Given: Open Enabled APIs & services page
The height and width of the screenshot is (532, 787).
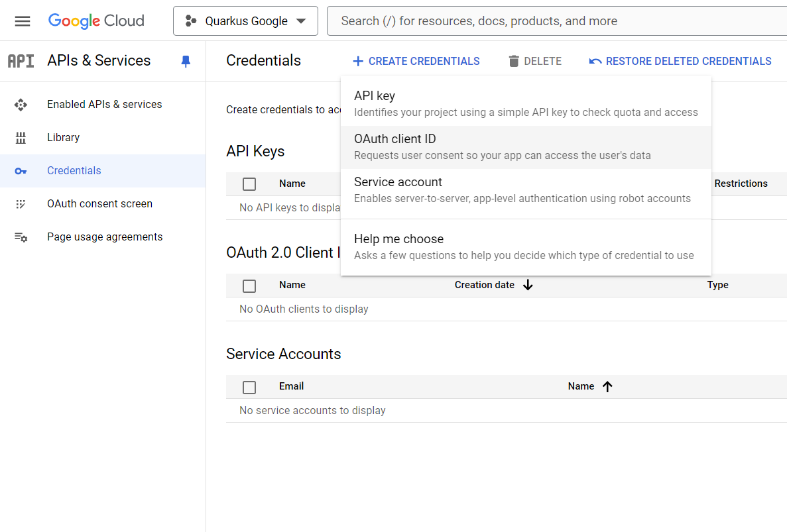Looking at the screenshot, I should coord(104,104).
